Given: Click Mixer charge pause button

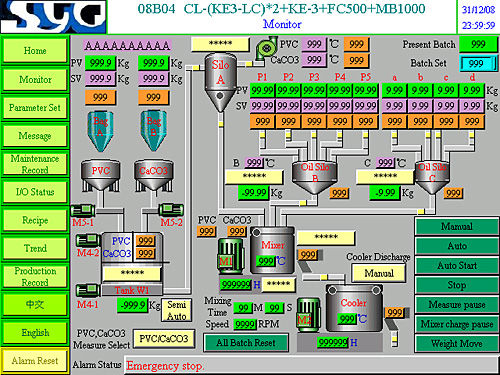Looking at the screenshot, I should 457,324.
